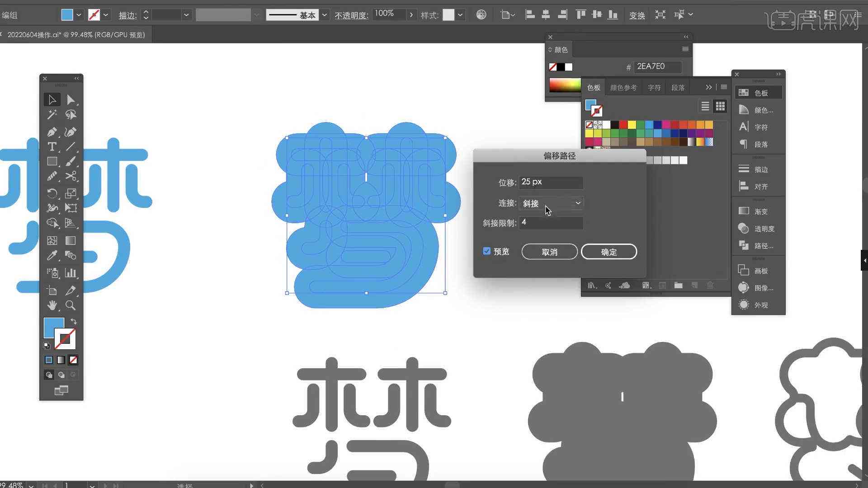Select the Shape Builder tool

pyautogui.click(x=52, y=223)
